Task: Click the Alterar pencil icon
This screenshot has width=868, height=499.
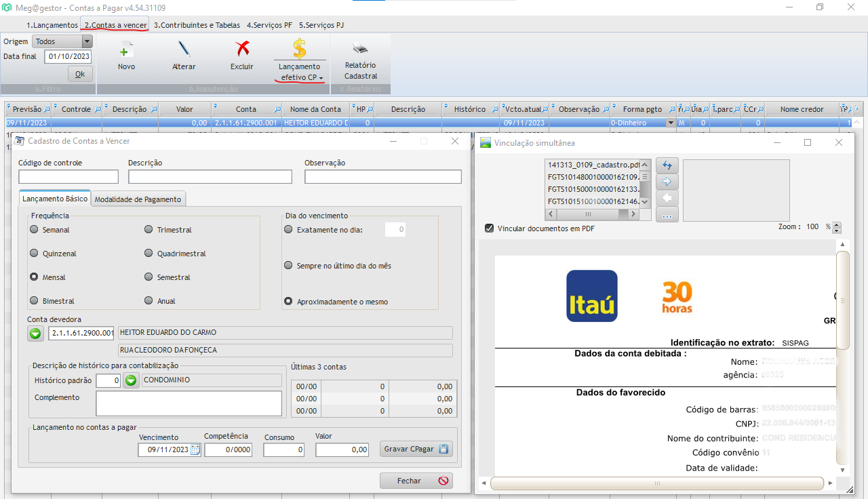Action: 184,50
